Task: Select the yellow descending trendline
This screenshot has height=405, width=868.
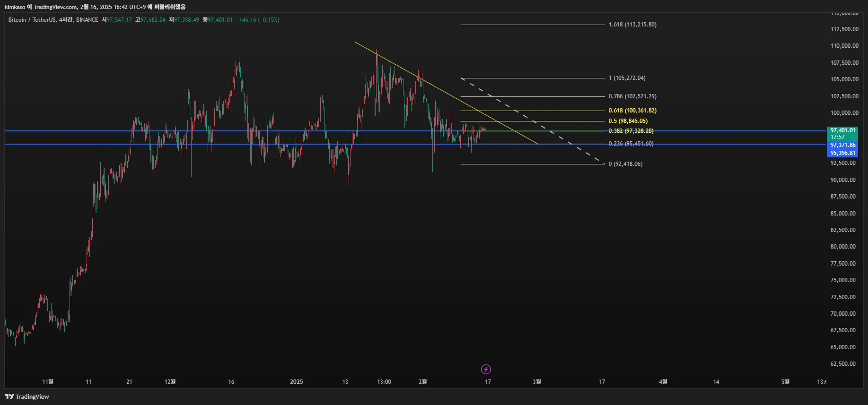Action: point(447,93)
